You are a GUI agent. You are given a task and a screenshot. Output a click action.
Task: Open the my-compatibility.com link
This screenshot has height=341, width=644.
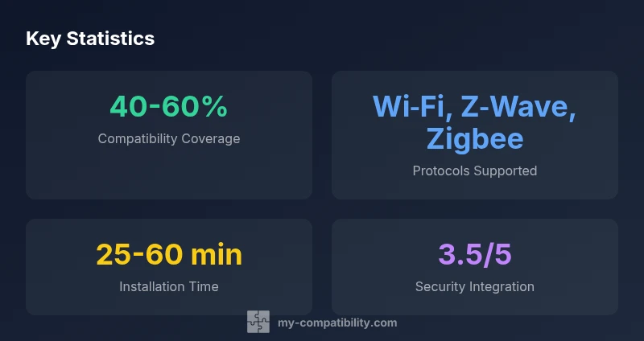[x=336, y=323]
